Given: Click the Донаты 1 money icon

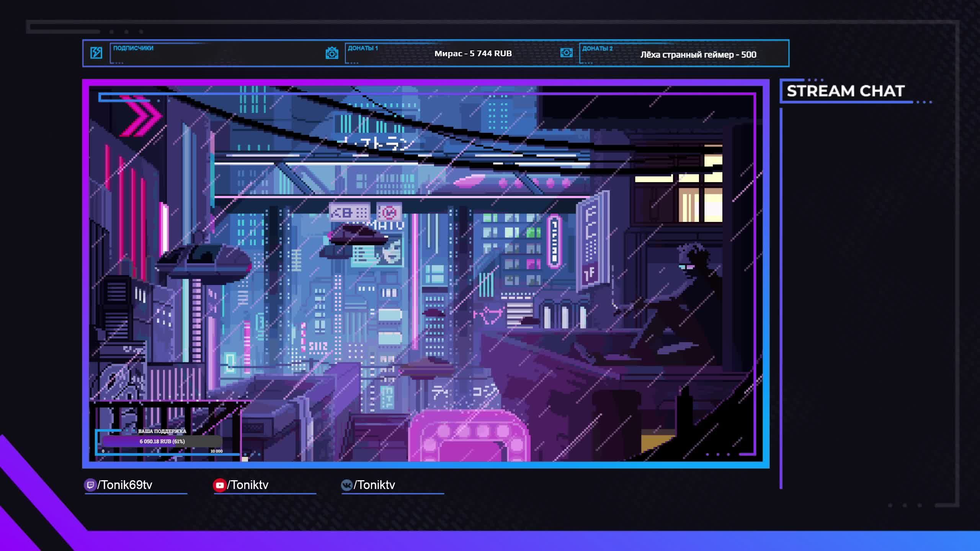Looking at the screenshot, I should click(332, 53).
